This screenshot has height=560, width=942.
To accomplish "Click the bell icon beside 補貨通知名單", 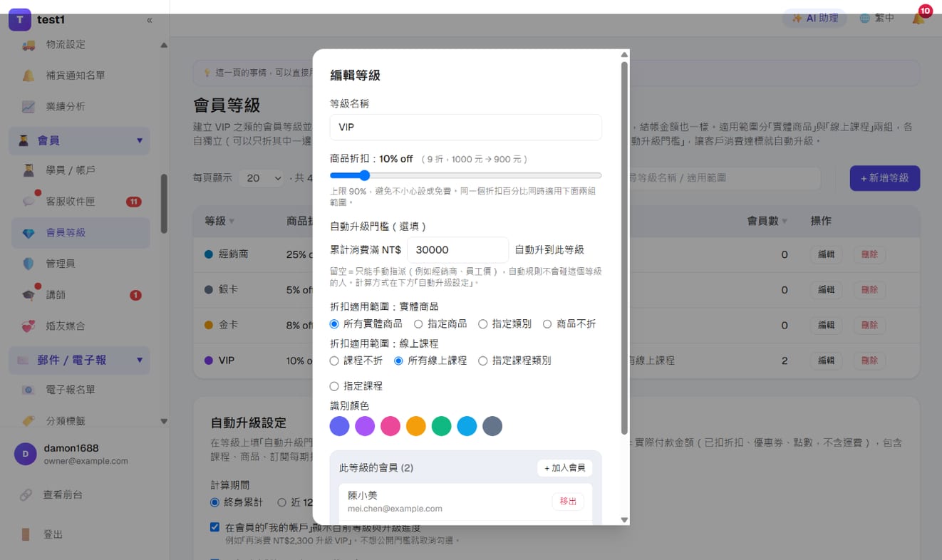I will 29,76.
